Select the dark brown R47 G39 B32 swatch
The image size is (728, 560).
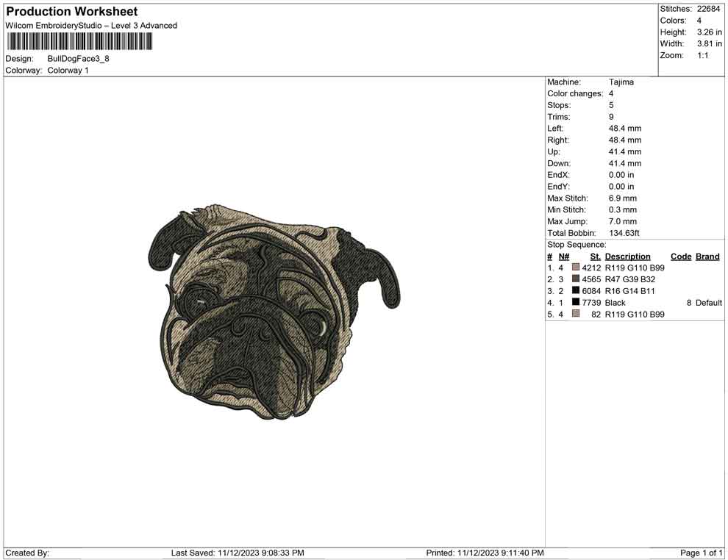pos(576,280)
